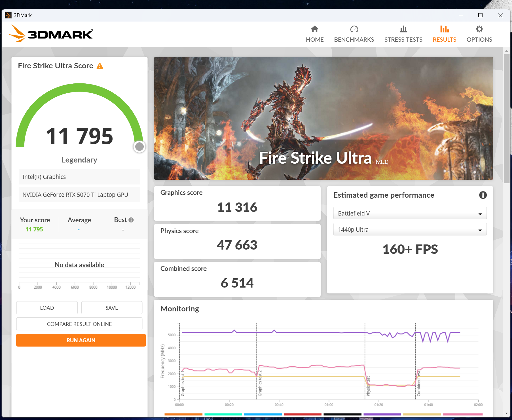Click Your score value 11 795
Viewport: 512px width, 420px height.
[x=34, y=229]
